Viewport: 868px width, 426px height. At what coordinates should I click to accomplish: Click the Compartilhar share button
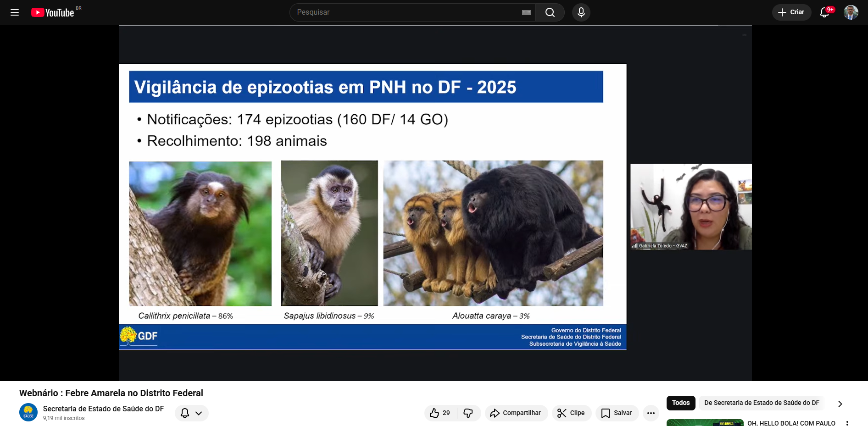click(516, 413)
